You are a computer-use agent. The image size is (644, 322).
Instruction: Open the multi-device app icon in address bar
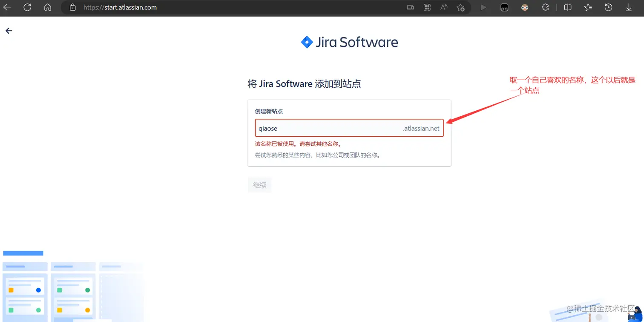click(410, 7)
